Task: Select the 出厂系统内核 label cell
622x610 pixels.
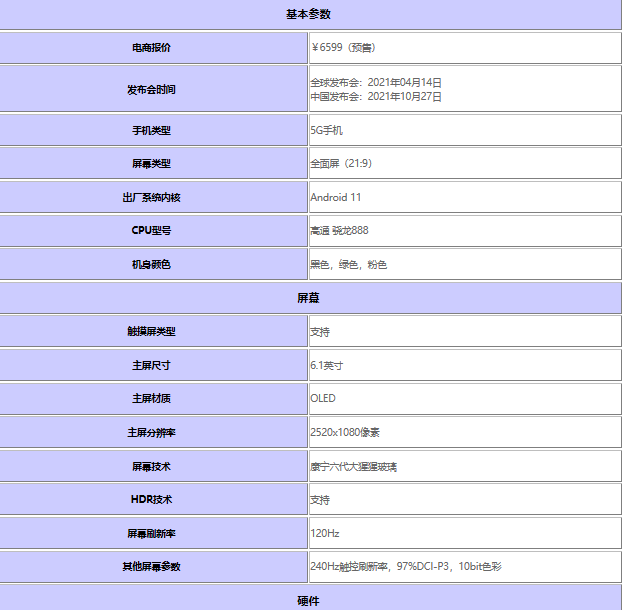Action: (x=152, y=197)
